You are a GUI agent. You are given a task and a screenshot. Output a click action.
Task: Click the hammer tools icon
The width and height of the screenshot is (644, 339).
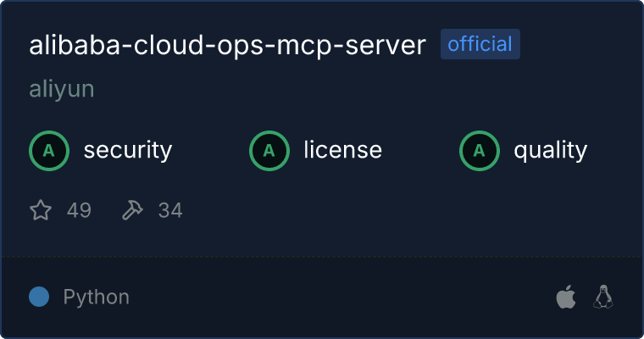(132, 210)
